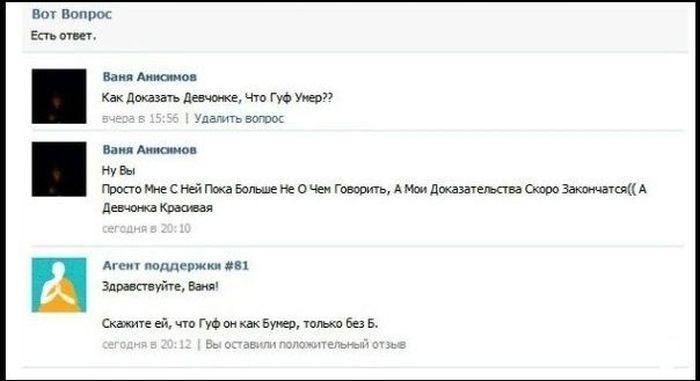Screen dimensions: 700x381
Task: Click the grey header block of the ticket
Action: pyautogui.click(x=355, y=27)
